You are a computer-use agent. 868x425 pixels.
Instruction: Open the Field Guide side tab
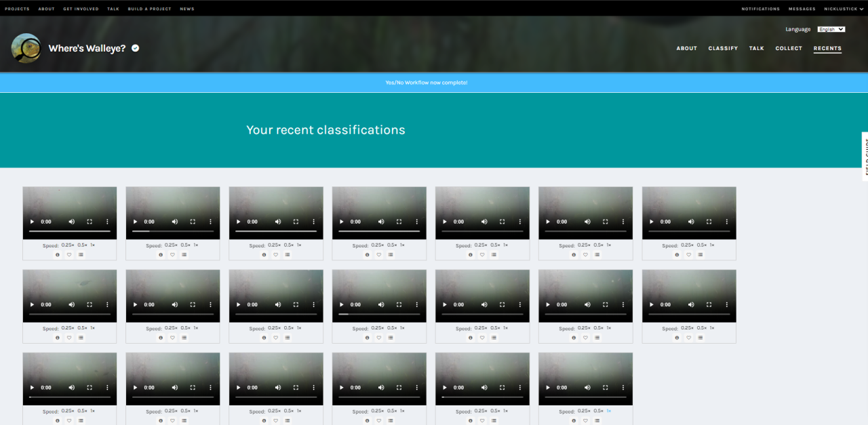click(865, 156)
